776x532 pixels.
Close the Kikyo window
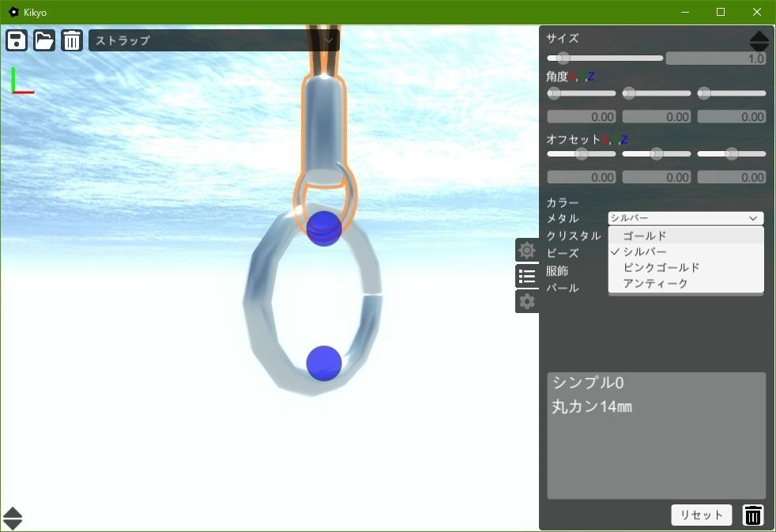[x=757, y=12]
